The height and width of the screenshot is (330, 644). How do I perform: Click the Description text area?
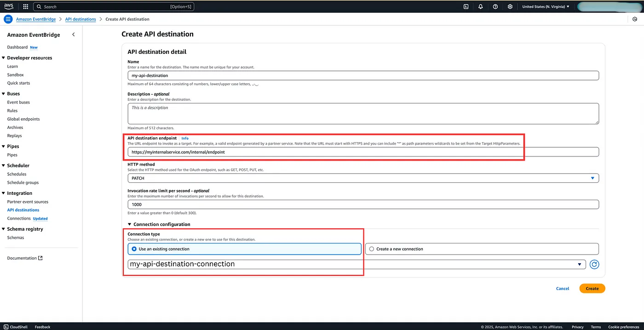coord(363,113)
